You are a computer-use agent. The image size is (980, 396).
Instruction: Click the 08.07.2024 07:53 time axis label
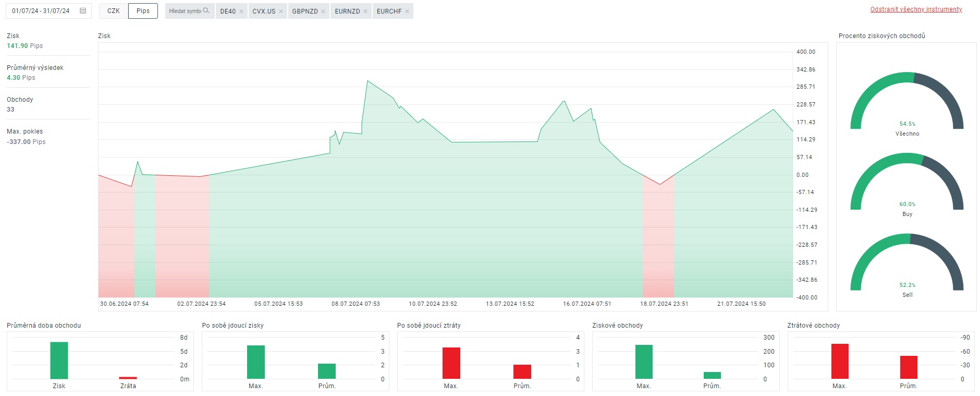356,304
